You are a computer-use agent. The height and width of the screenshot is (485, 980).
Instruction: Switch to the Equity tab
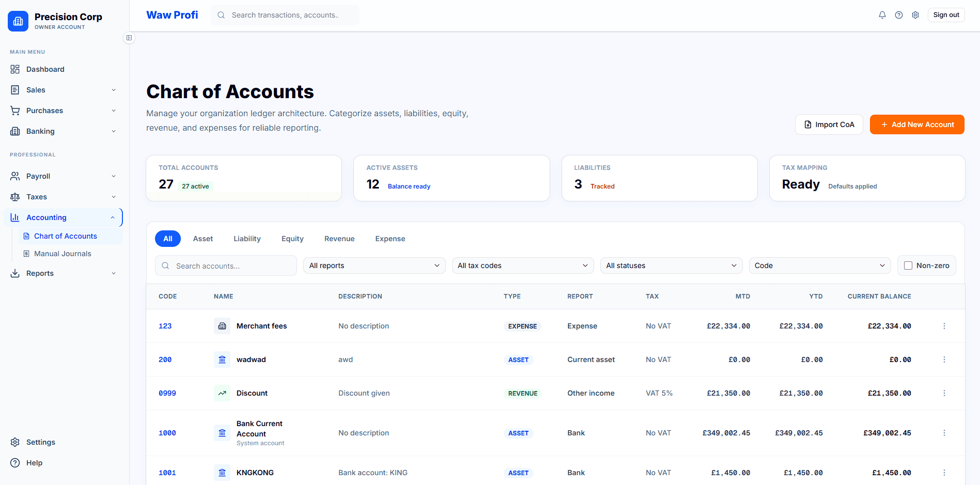292,239
